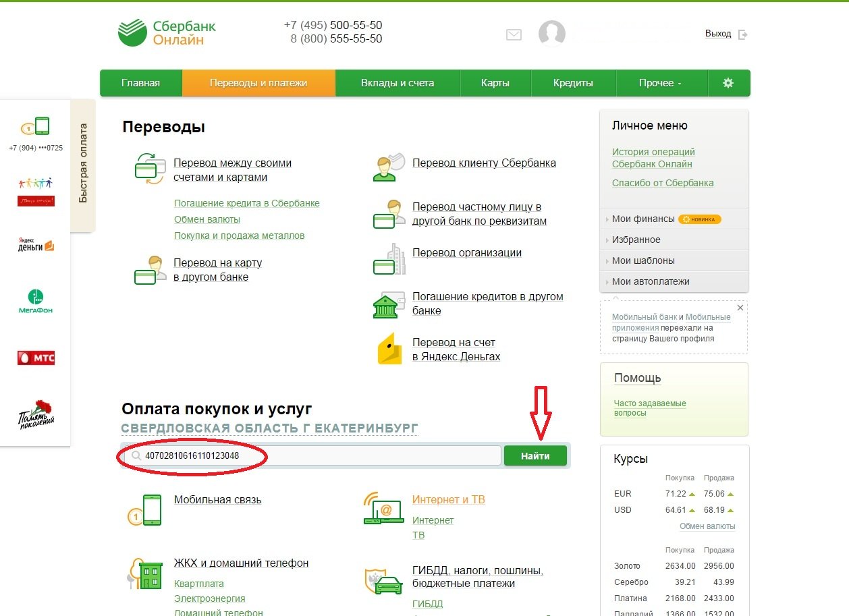Open Мобильная связь payment category
This screenshot has width=849, height=616.
pos(218,500)
